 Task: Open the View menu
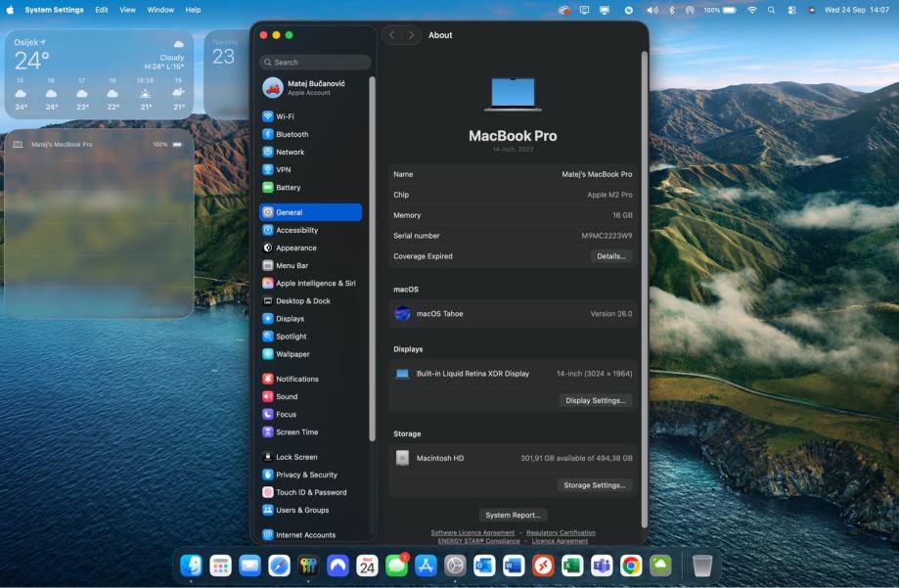127,10
